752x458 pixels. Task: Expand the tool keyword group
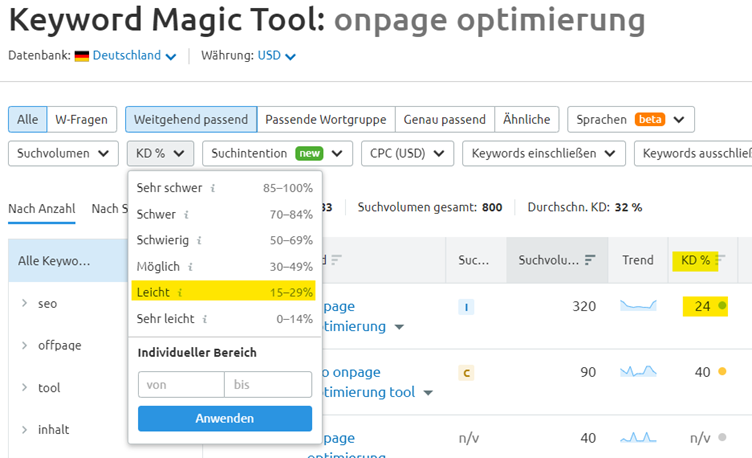click(x=24, y=388)
